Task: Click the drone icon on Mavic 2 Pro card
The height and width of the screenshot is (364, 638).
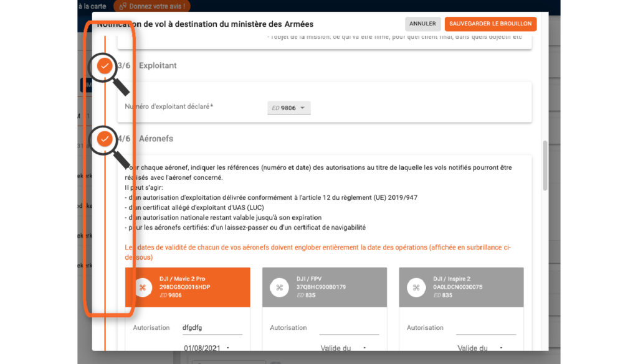Action: coord(143,287)
